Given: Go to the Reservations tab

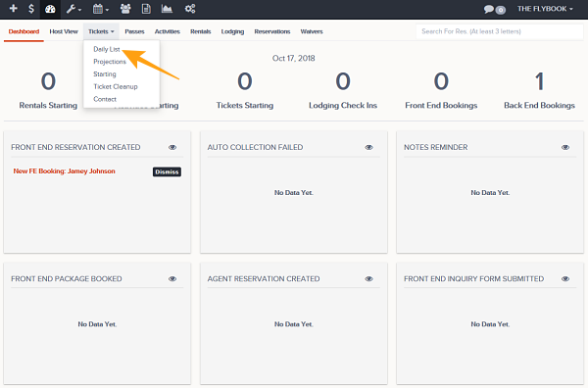Looking at the screenshot, I should [x=272, y=31].
